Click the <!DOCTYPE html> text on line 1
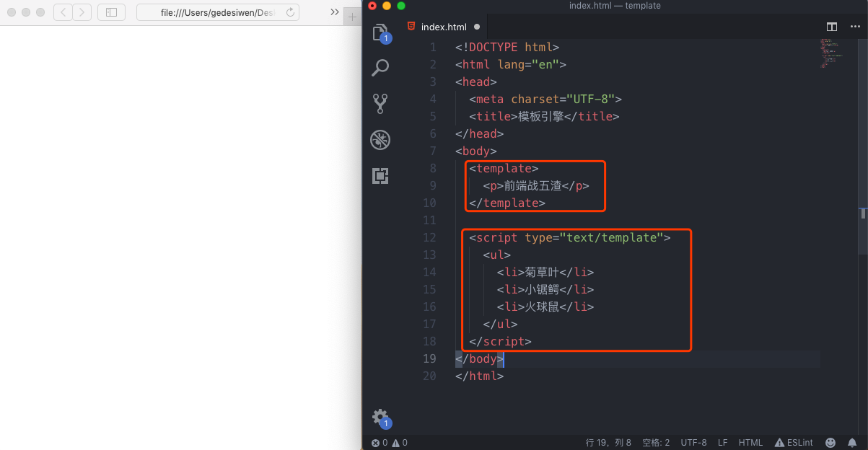Viewport: 868px width, 450px height. (507, 47)
